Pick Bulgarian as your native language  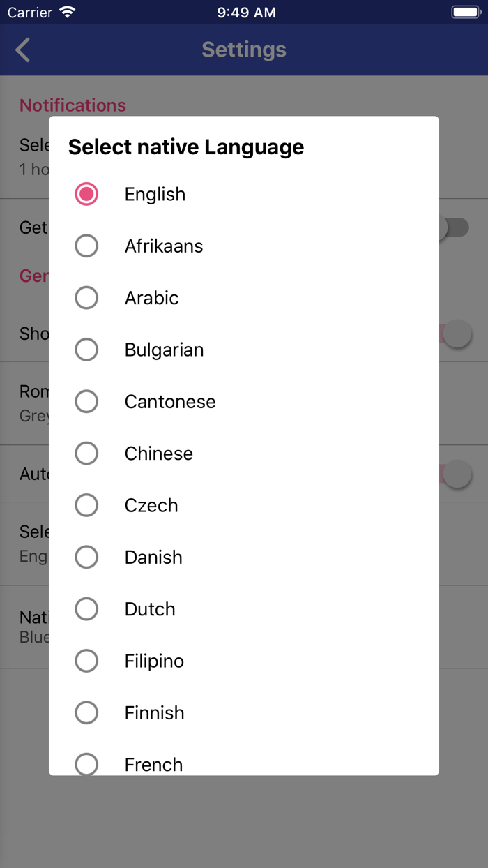pyautogui.click(x=86, y=349)
